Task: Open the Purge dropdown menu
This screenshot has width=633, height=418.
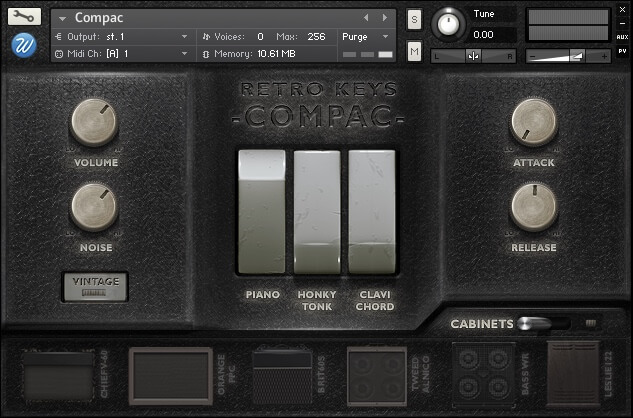Action: [x=365, y=37]
